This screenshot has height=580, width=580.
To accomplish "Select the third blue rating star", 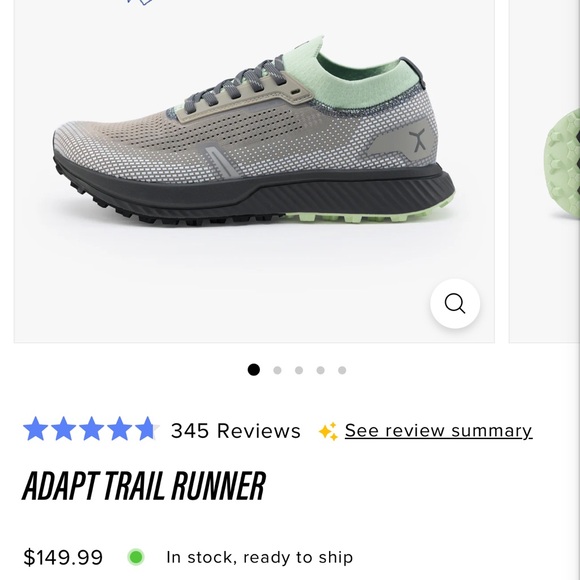I will click(91, 429).
